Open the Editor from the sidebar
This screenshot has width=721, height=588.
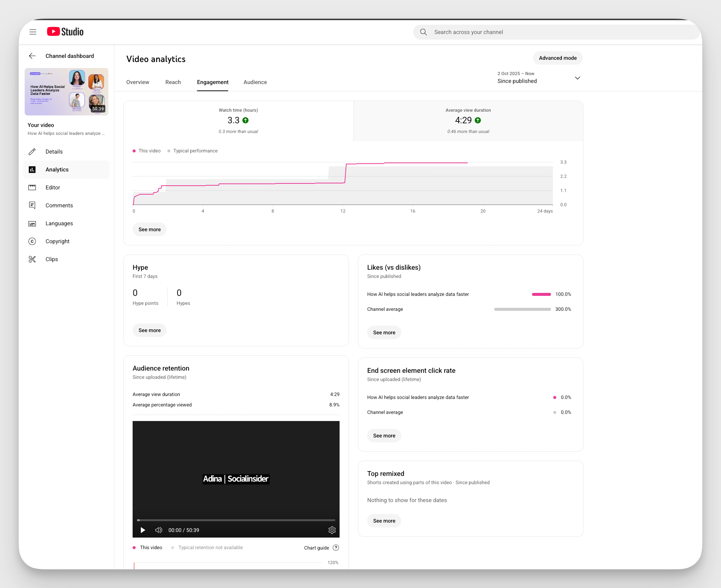[x=53, y=188]
